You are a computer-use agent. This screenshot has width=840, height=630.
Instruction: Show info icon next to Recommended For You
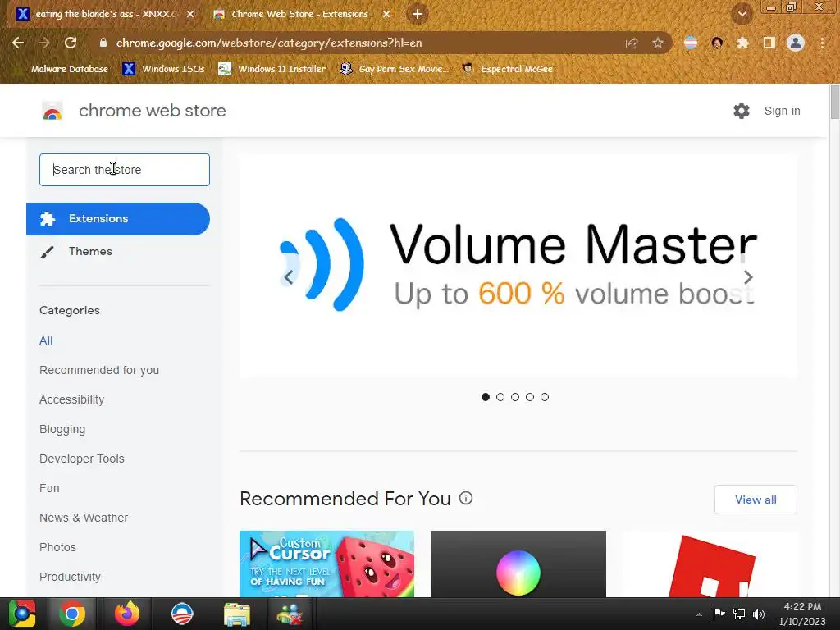click(x=466, y=498)
